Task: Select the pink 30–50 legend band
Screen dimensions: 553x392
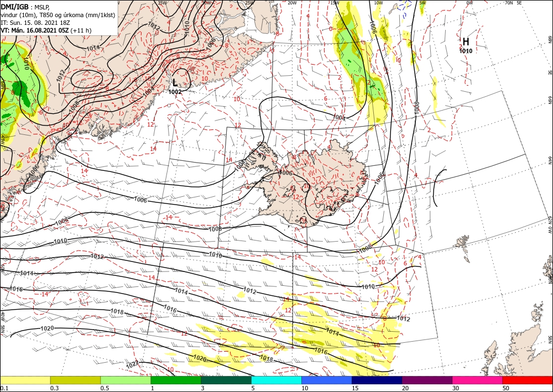Action: tap(478, 380)
